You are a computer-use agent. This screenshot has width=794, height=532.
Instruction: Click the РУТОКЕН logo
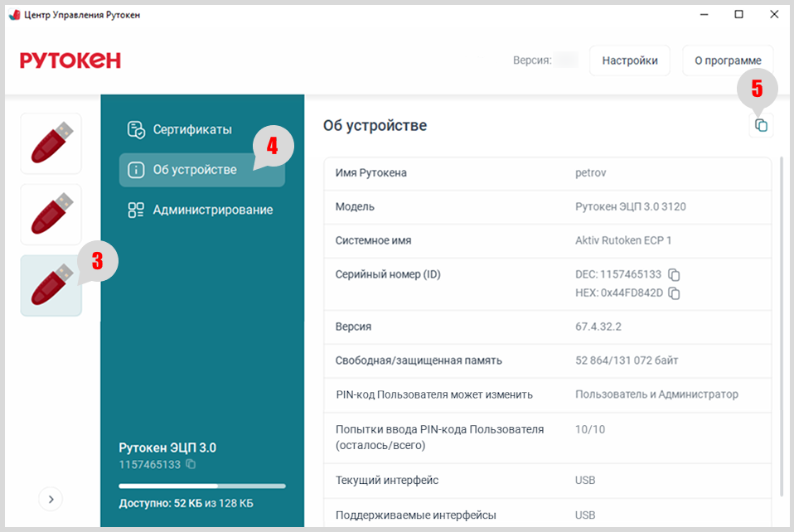70,60
